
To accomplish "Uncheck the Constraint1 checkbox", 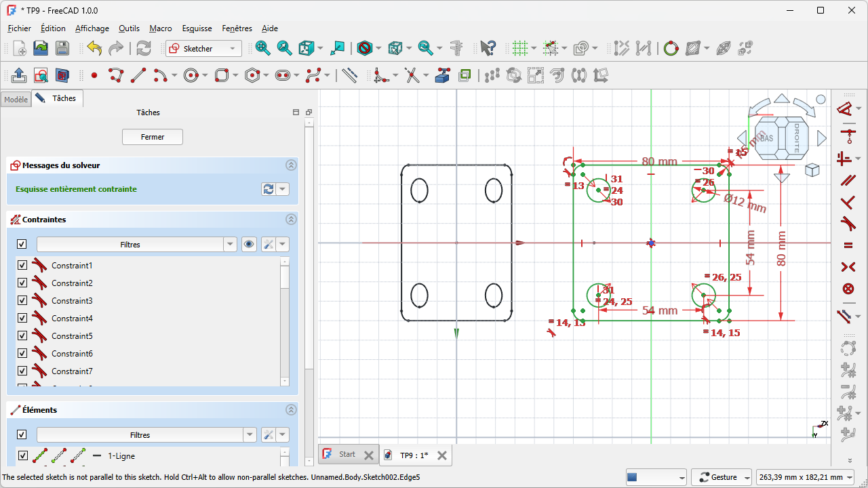I will point(22,266).
